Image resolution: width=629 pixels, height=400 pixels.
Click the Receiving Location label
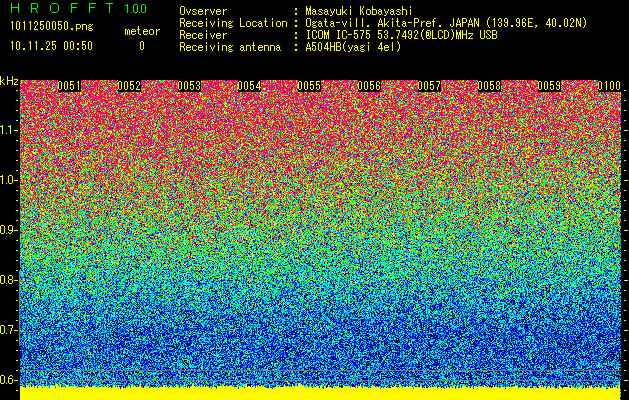233,23
